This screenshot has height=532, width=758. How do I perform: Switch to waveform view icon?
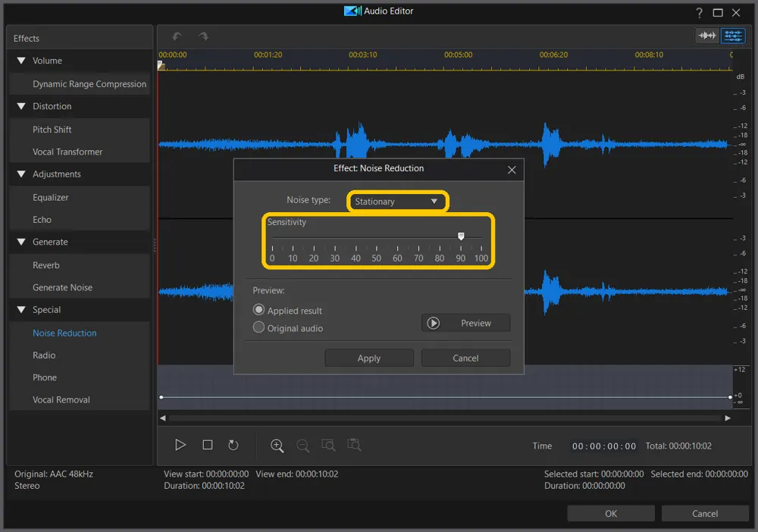click(x=707, y=36)
